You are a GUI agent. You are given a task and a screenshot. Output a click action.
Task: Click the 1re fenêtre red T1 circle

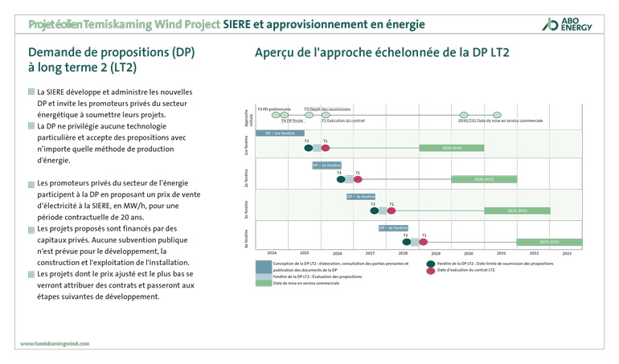tap(326, 148)
